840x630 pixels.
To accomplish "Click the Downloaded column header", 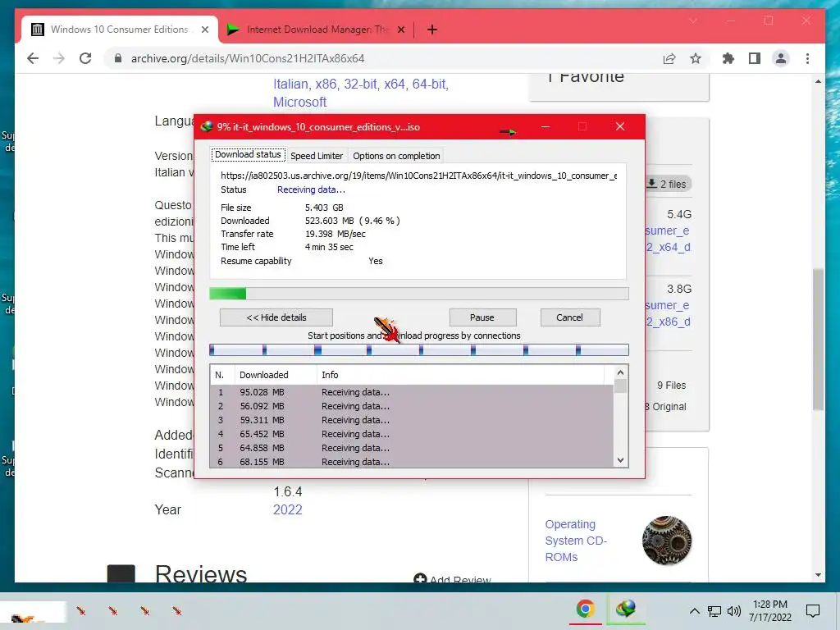I will click(276, 375).
